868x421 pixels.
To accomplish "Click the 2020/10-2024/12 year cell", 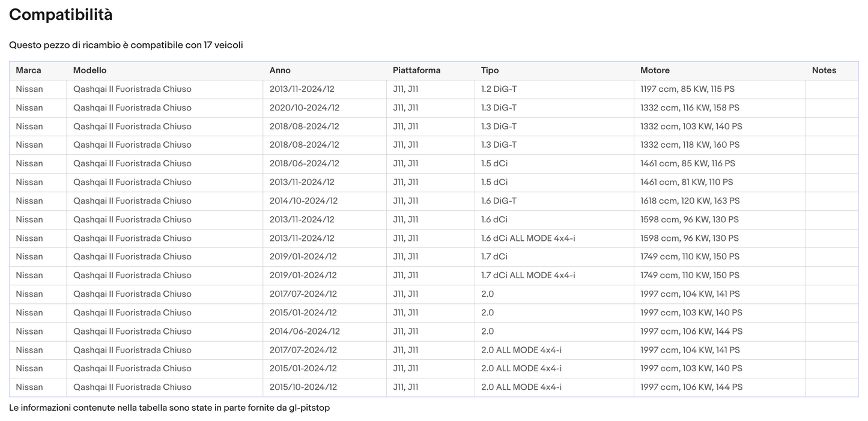I will 304,108.
